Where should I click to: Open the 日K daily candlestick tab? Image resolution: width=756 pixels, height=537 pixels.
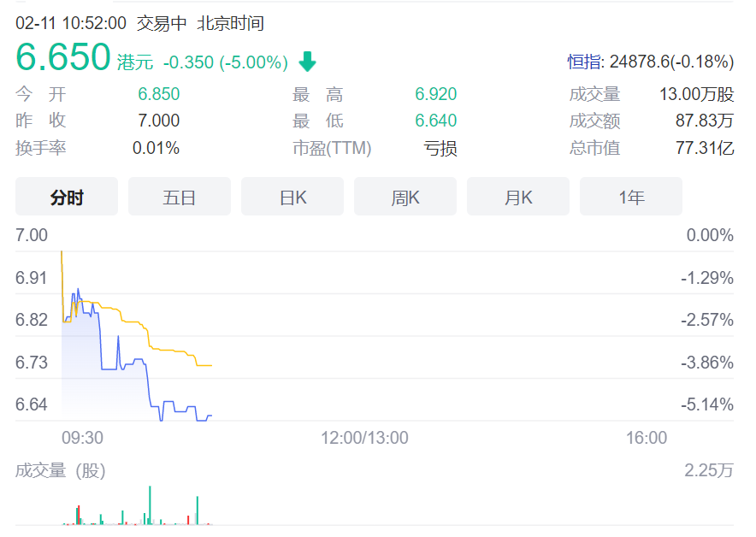[x=292, y=197]
